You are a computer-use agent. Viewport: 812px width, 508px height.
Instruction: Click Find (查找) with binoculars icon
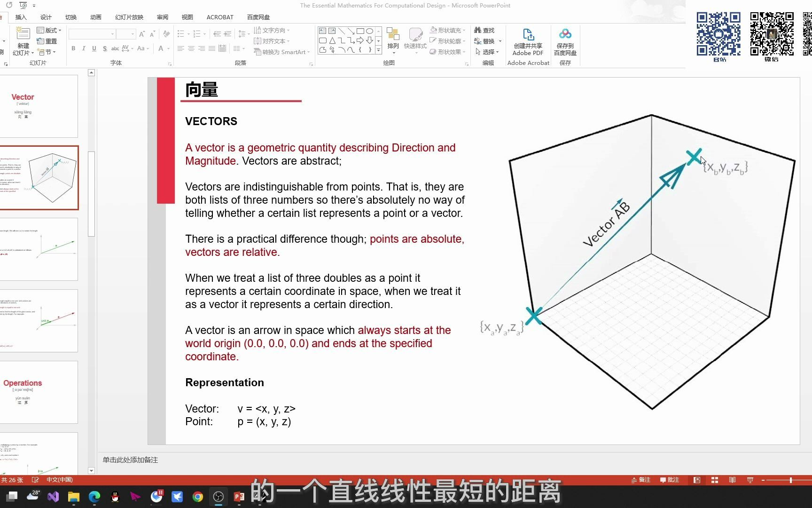pyautogui.click(x=484, y=30)
